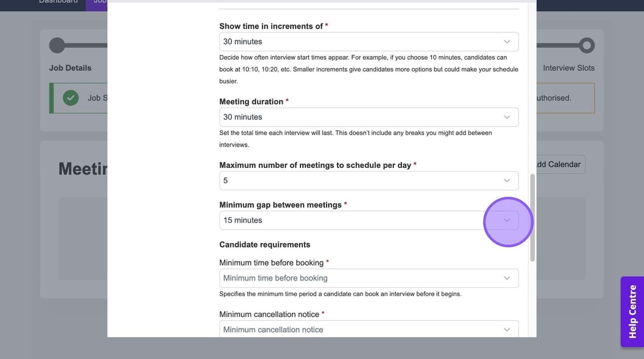Open the Minimum time before booking dropdown
This screenshot has height=359, width=644.
369,278
